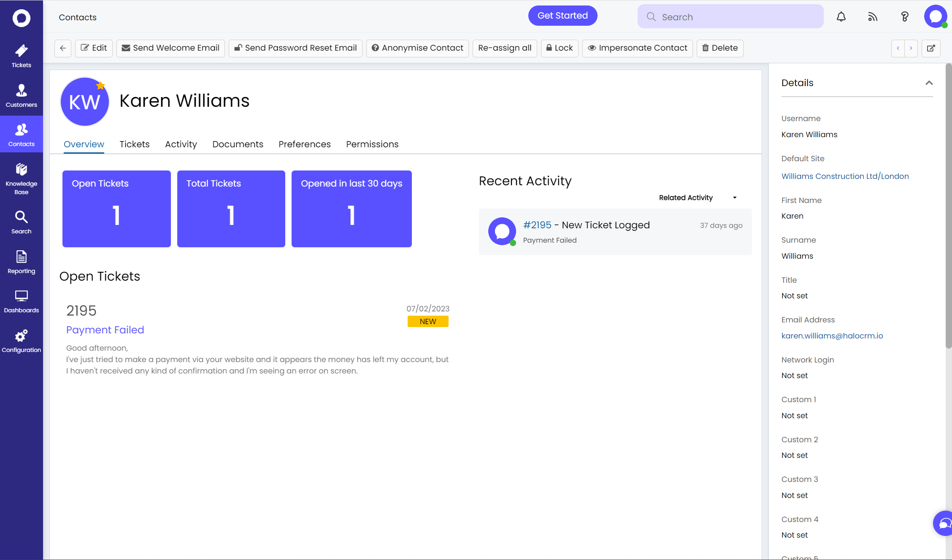Select the Preferences tab

(305, 144)
